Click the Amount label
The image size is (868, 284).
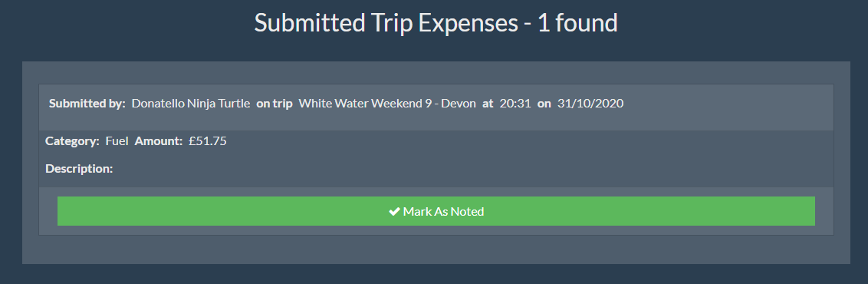[159, 141]
